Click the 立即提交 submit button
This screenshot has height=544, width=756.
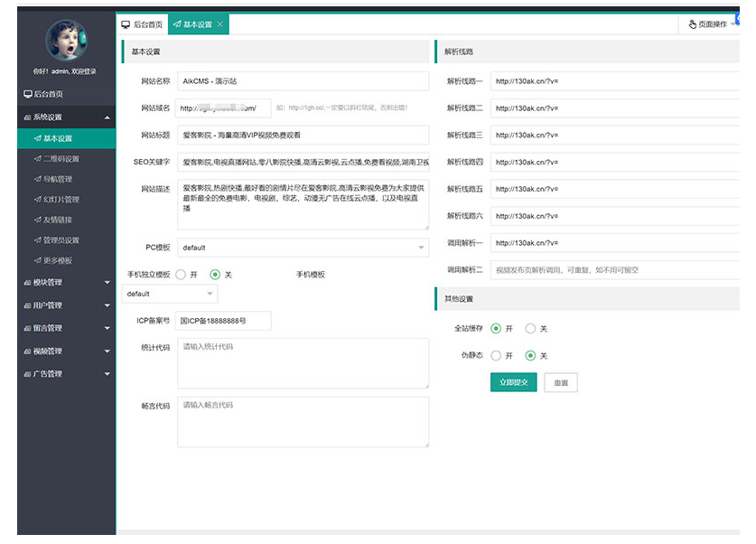click(x=514, y=383)
